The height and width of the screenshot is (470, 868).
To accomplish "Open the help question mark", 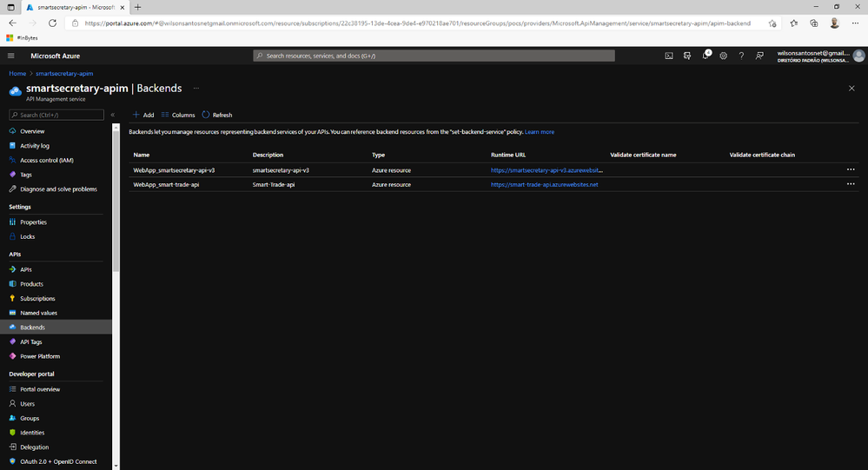I will 741,56.
